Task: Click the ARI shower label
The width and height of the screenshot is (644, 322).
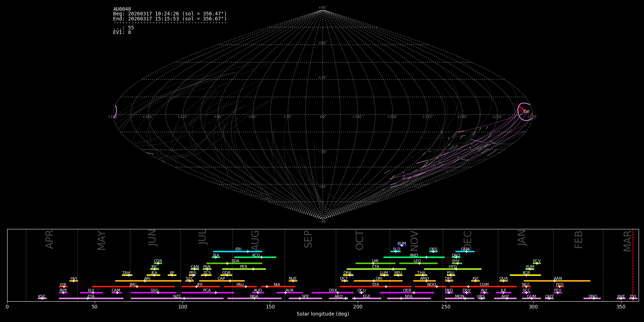Action: pos(147,279)
